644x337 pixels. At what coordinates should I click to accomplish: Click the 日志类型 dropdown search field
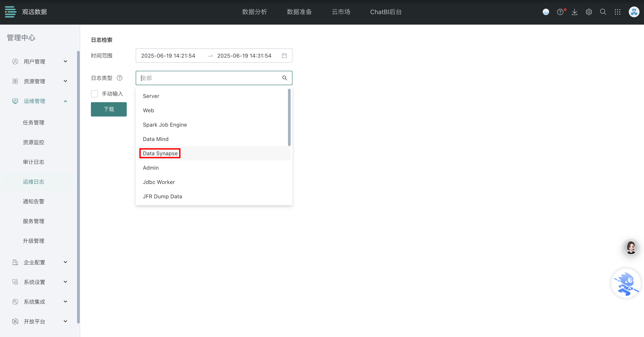214,78
